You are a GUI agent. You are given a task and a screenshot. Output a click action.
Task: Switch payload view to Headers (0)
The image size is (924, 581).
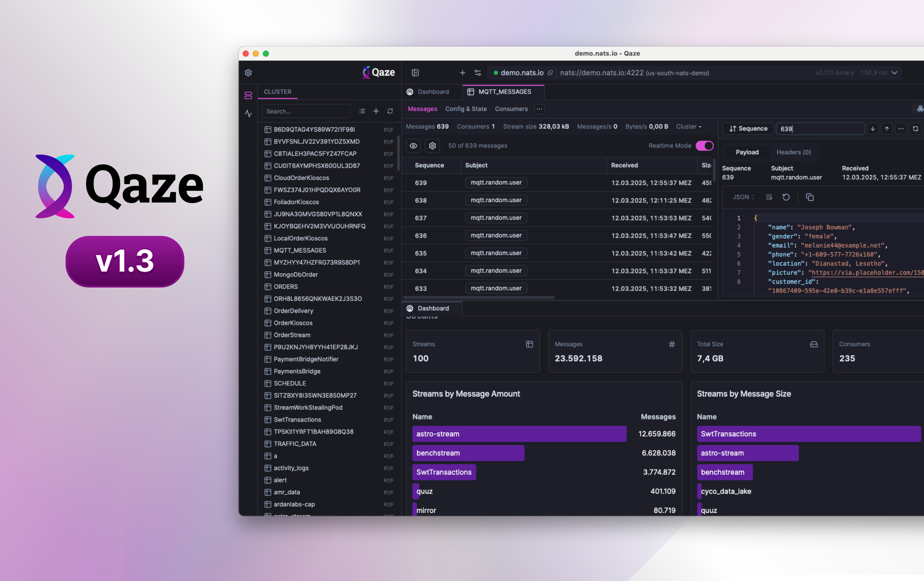(x=794, y=152)
